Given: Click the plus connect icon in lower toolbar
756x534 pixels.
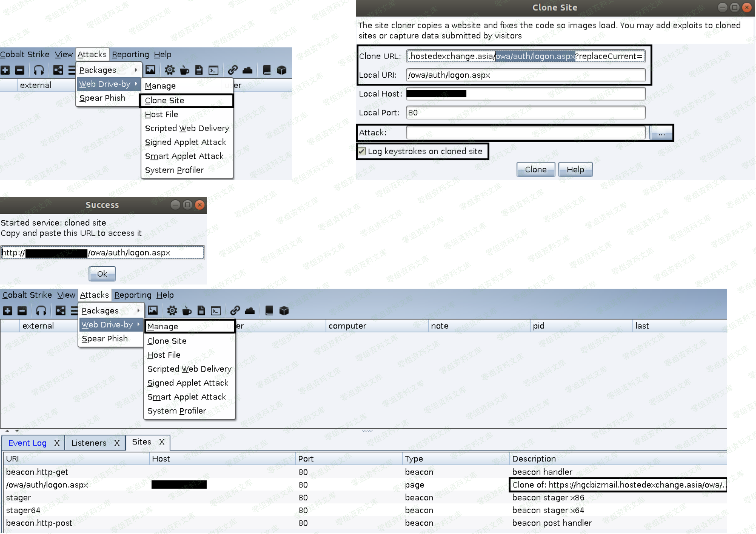Looking at the screenshot, I should [x=7, y=311].
